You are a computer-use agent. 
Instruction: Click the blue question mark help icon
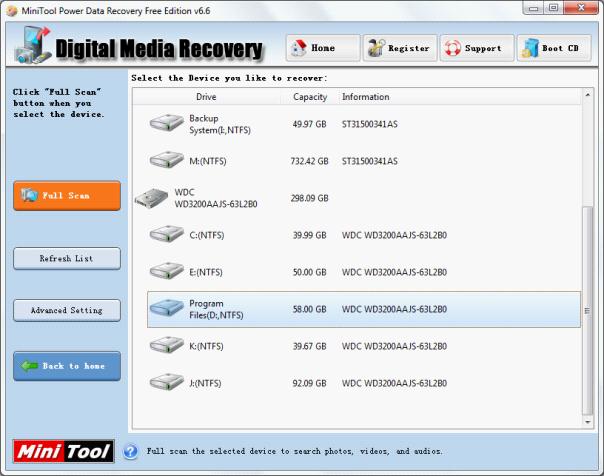click(131, 451)
